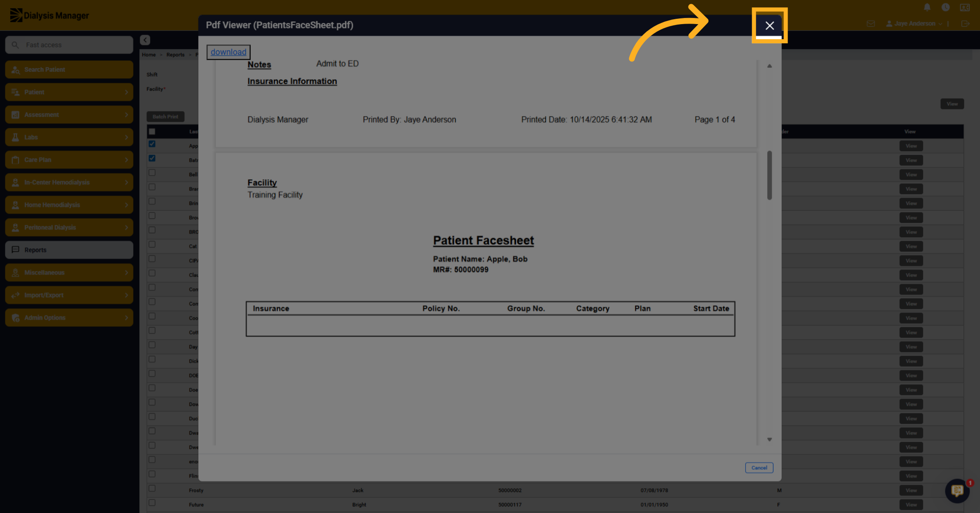Click the logout icon beside user name
The height and width of the screenshot is (513, 980).
(x=965, y=24)
